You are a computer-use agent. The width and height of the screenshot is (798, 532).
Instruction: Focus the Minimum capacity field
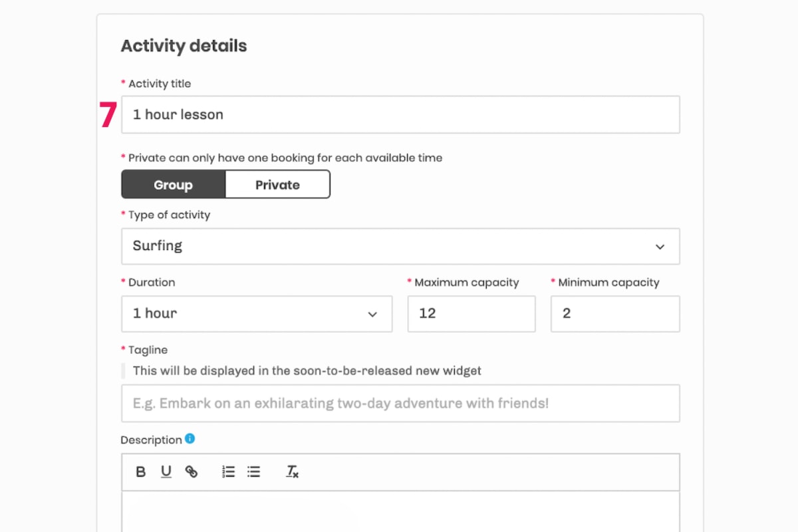pos(615,314)
